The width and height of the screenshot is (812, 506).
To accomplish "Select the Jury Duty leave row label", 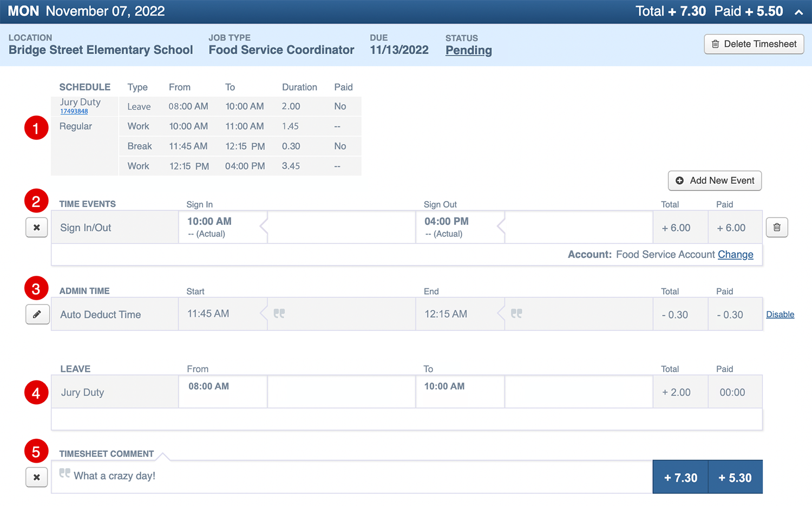I will (82, 392).
